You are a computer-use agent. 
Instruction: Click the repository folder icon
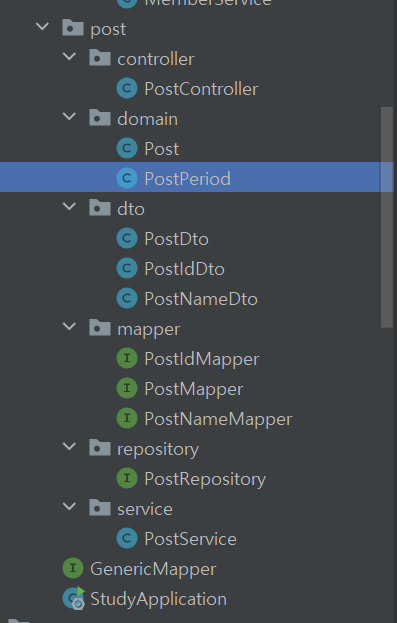pos(100,448)
